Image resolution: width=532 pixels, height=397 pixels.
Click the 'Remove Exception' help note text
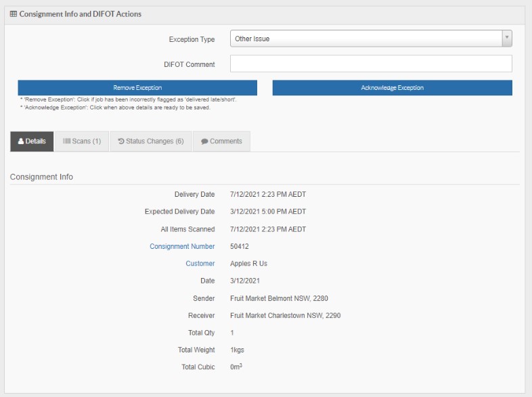pos(129,99)
